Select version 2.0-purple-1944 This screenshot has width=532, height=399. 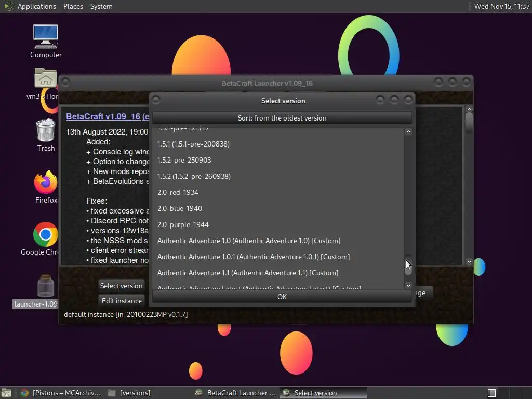(x=278, y=224)
